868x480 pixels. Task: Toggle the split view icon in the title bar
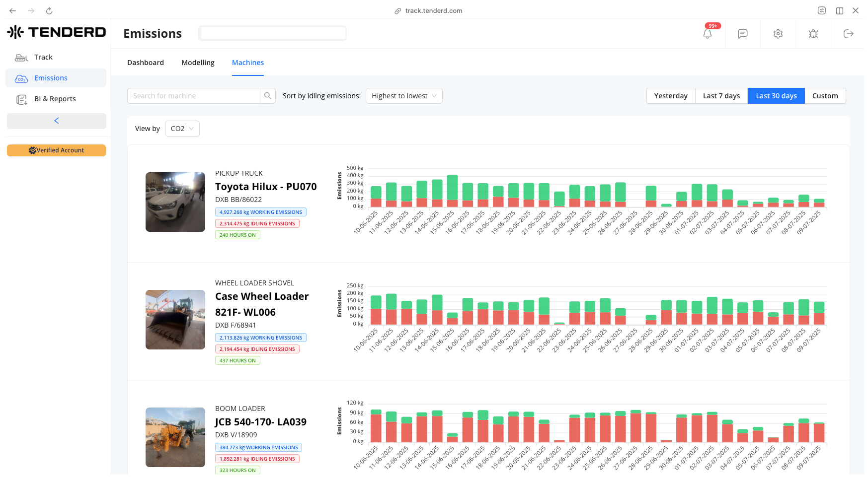coord(840,10)
